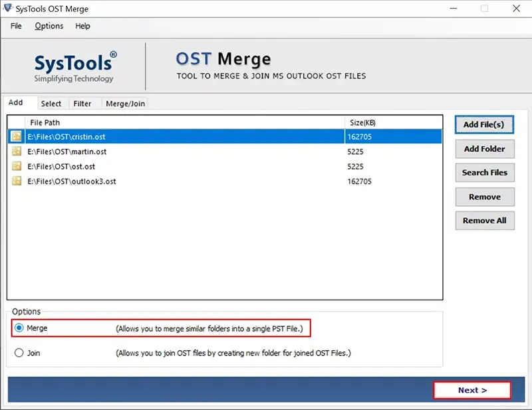532x410 pixels.
Task: Proceed with the Next > button
Action: tap(472, 390)
